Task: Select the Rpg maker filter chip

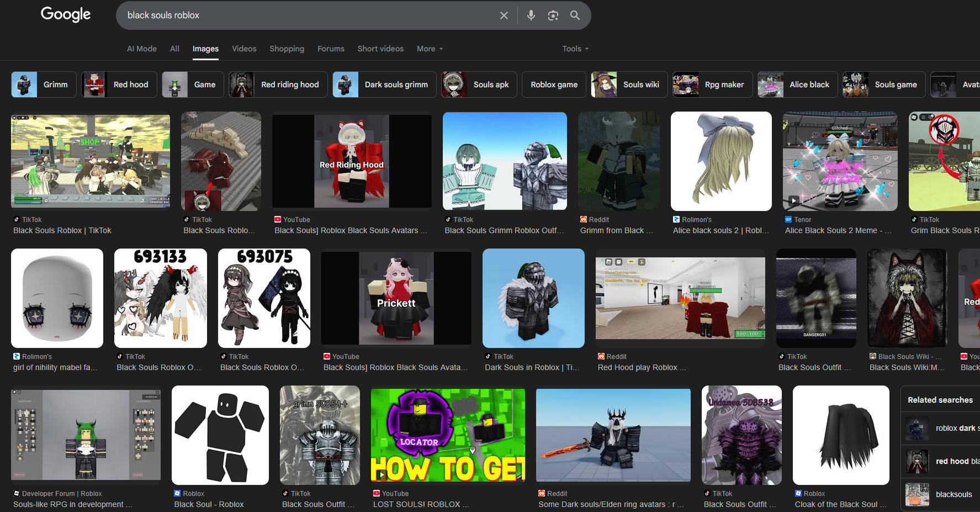Action: [712, 85]
